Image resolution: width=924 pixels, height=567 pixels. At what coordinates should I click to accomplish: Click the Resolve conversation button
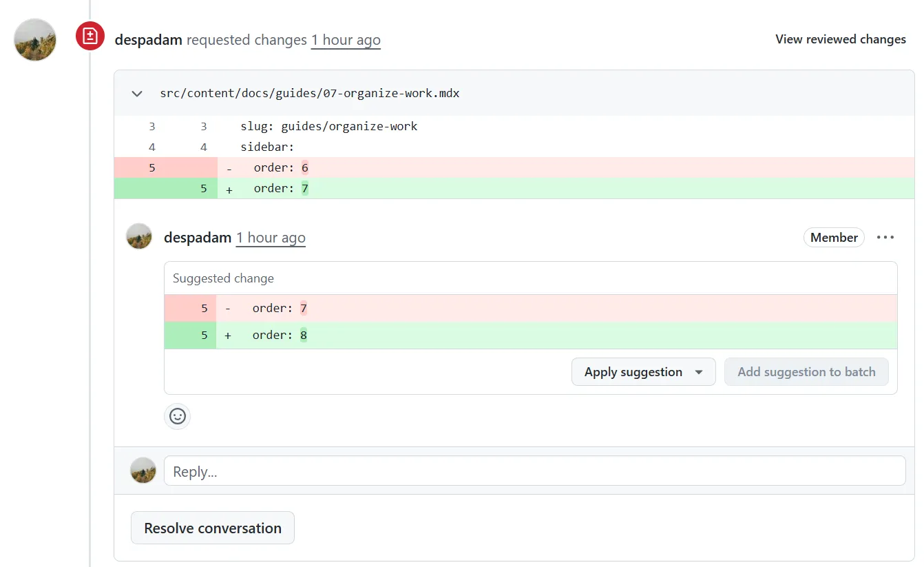coord(213,528)
